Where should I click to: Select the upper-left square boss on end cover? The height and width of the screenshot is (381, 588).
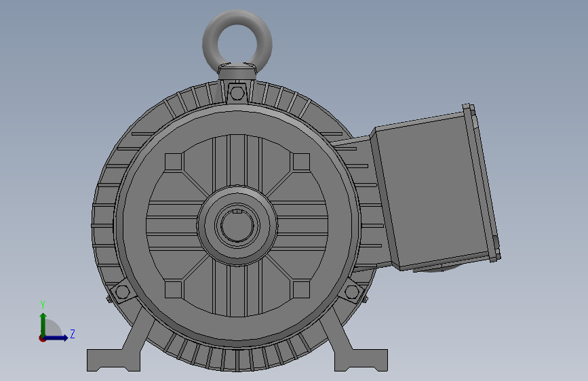tap(174, 162)
